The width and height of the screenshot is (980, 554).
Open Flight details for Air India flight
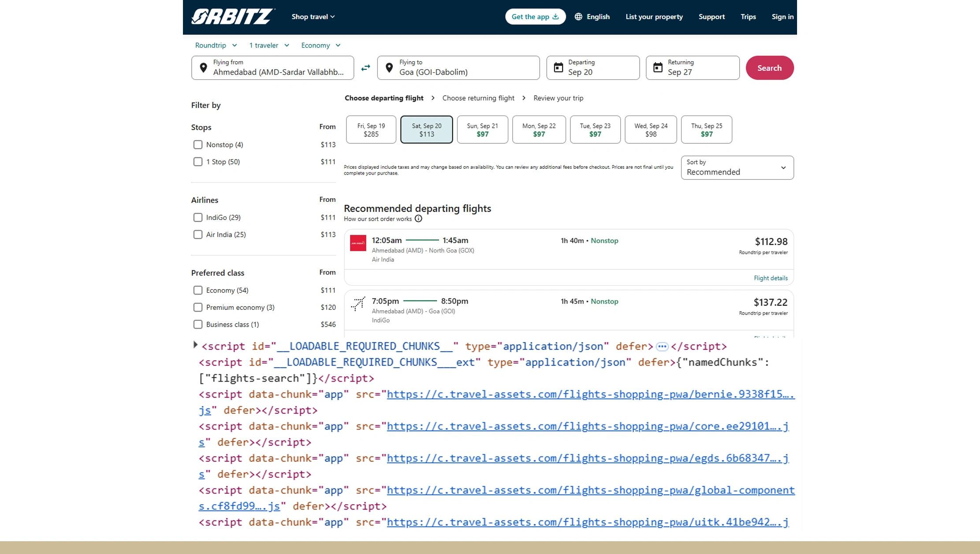tap(770, 278)
